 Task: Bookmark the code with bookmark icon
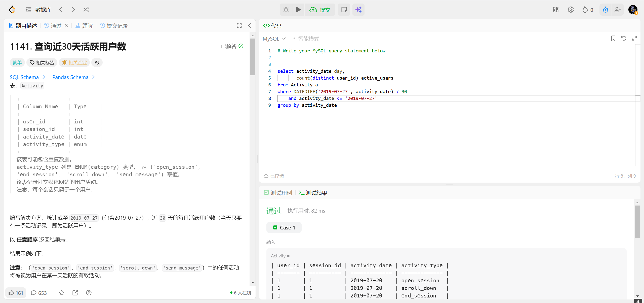(613, 38)
